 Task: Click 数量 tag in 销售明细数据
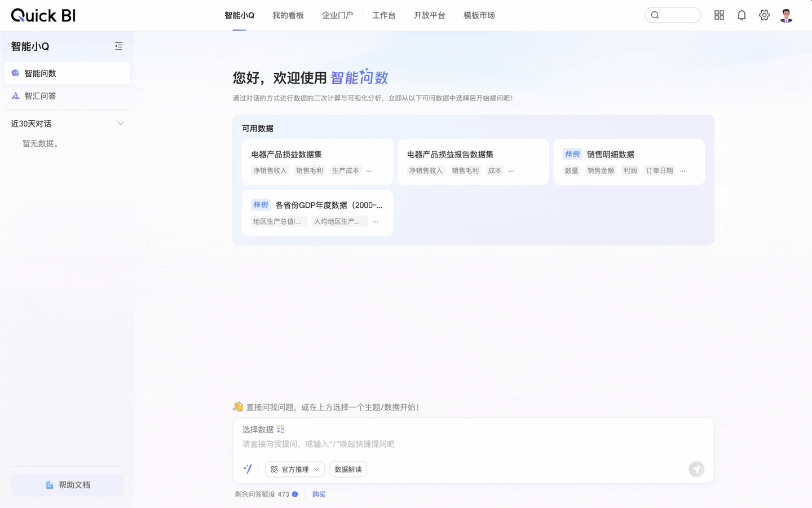(571, 170)
